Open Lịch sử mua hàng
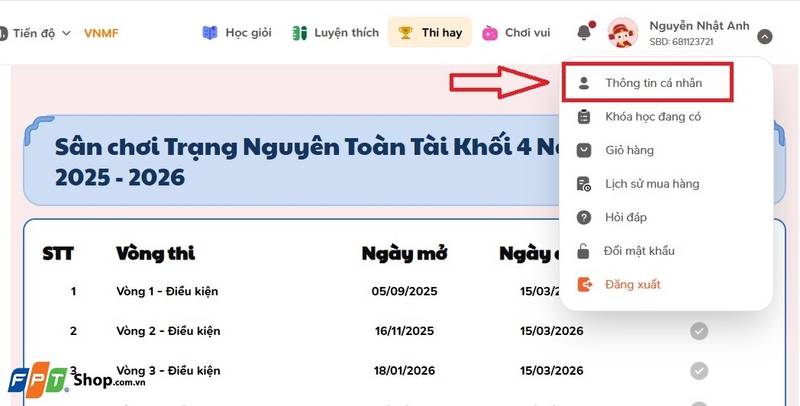This screenshot has height=406, width=800. (x=652, y=184)
